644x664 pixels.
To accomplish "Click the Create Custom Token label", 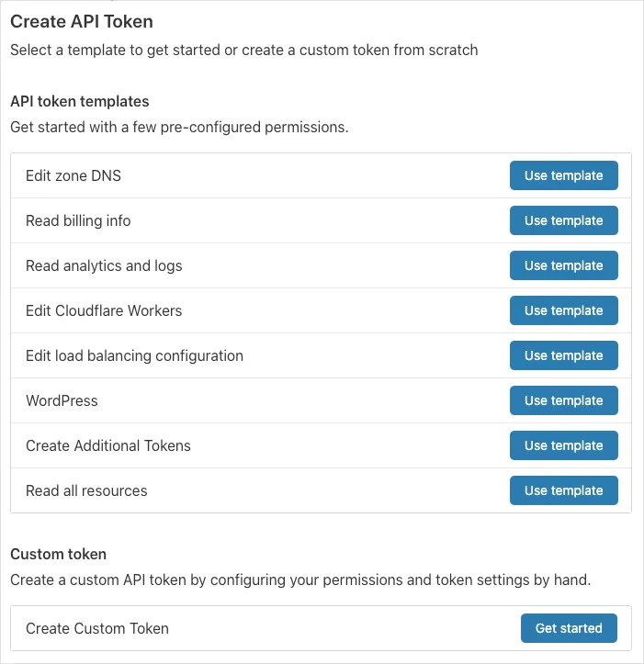I will 97,628.
